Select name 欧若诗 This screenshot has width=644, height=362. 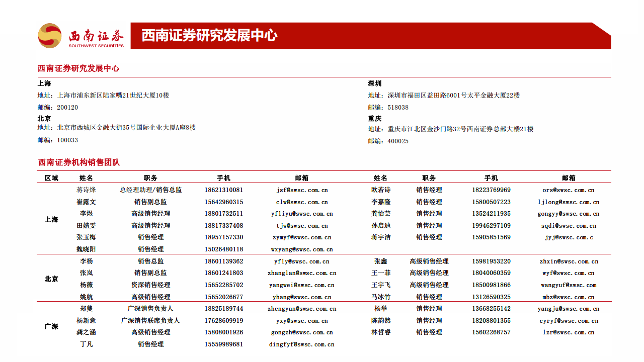tap(381, 190)
